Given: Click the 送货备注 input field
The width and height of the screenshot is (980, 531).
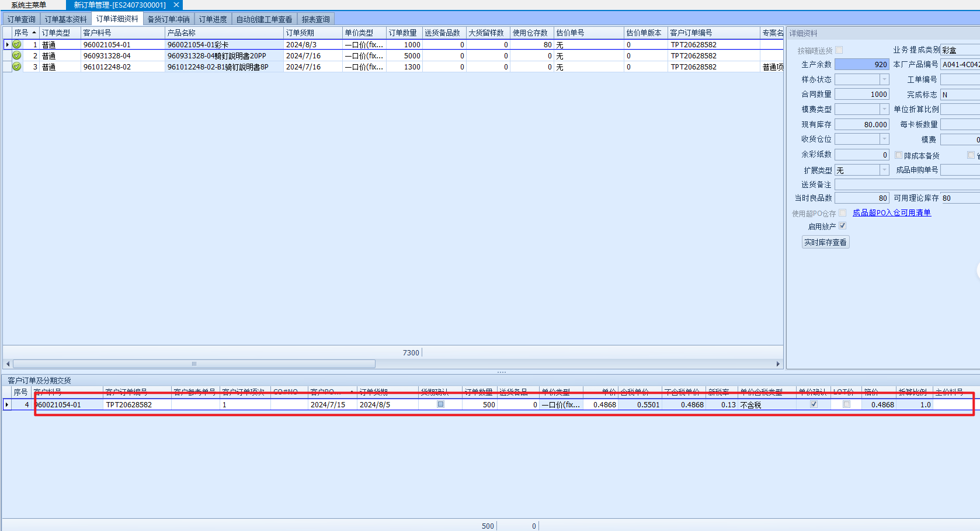Looking at the screenshot, I should click(x=907, y=184).
